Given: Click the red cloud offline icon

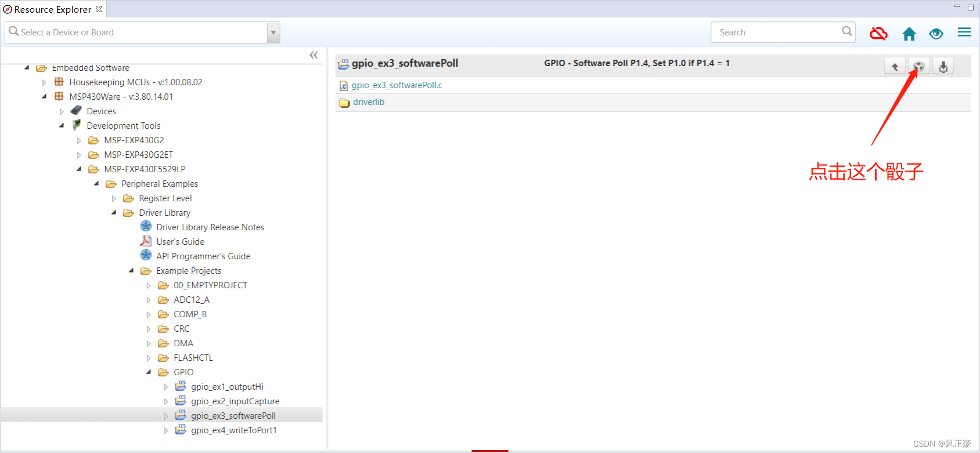Looking at the screenshot, I should (x=878, y=34).
